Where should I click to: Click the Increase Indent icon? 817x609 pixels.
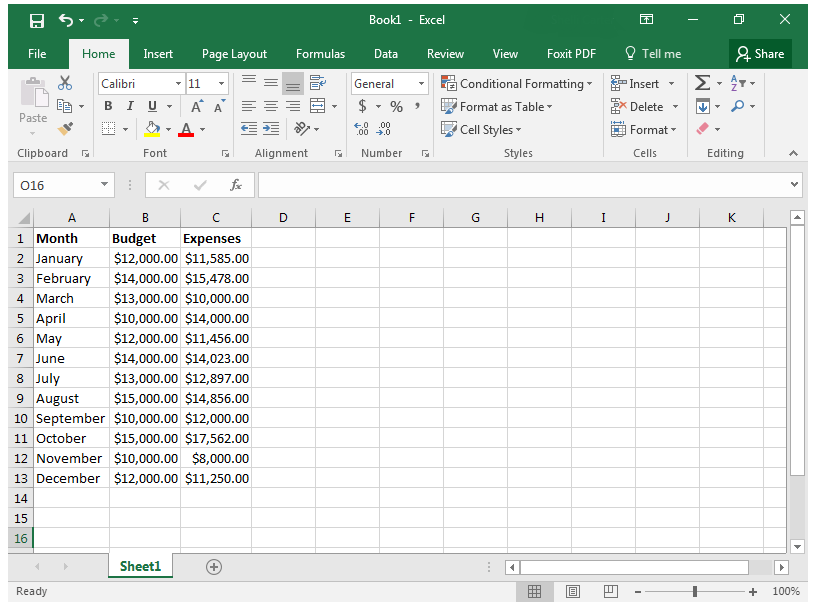pos(272,129)
